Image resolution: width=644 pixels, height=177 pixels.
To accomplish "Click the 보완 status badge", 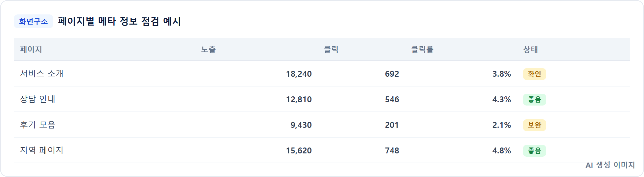I will pyautogui.click(x=534, y=125).
